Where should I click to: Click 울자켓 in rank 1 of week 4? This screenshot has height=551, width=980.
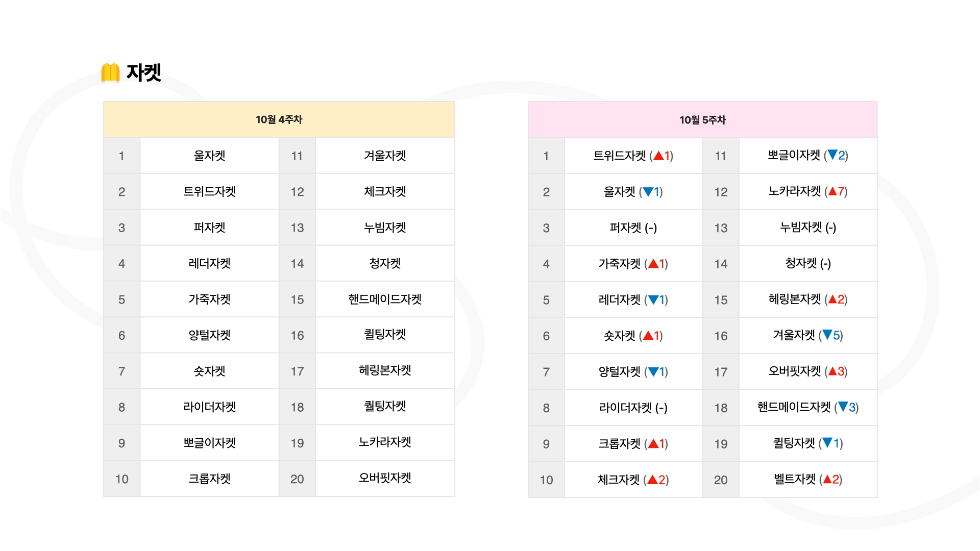pos(210,156)
